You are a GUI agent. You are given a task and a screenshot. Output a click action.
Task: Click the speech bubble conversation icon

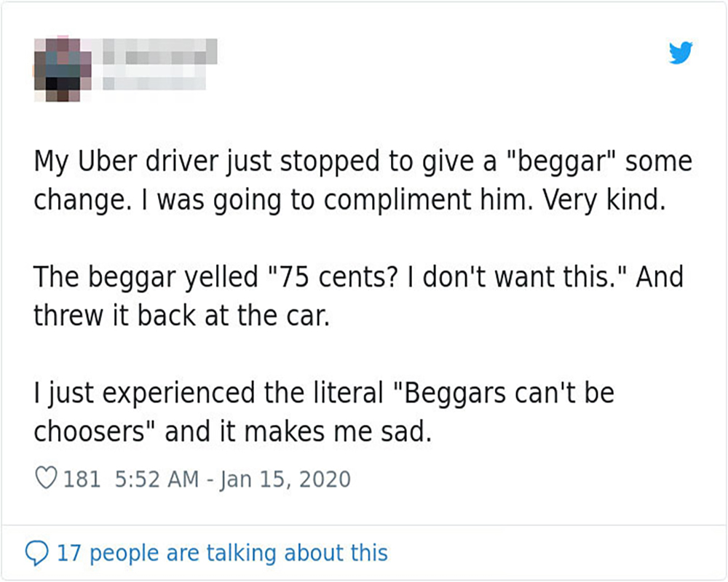(x=37, y=553)
